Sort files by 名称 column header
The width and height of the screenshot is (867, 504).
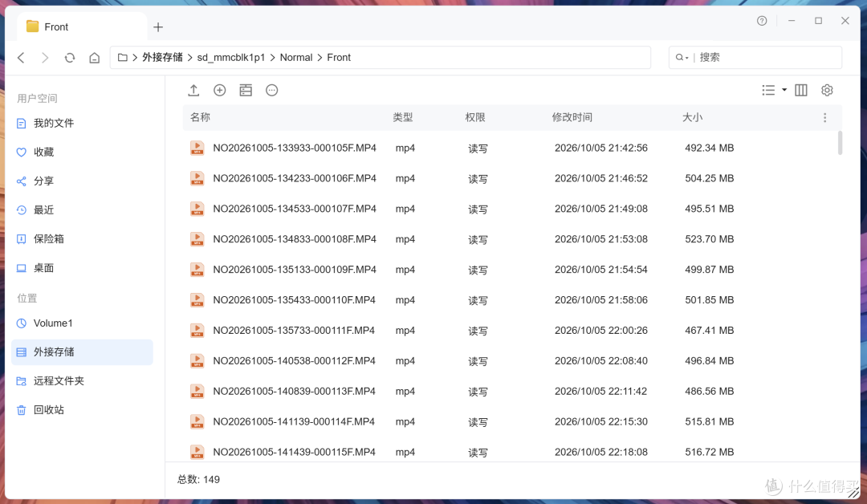pos(200,117)
